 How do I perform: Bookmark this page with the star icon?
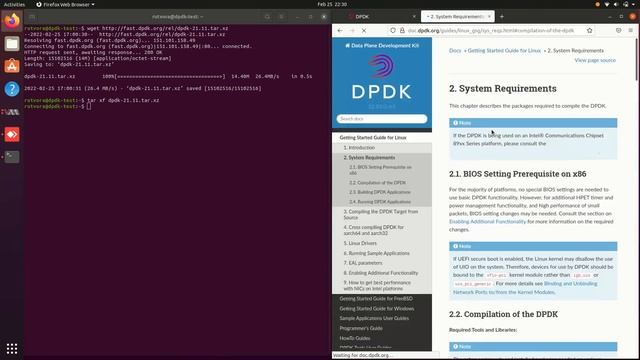point(589,31)
